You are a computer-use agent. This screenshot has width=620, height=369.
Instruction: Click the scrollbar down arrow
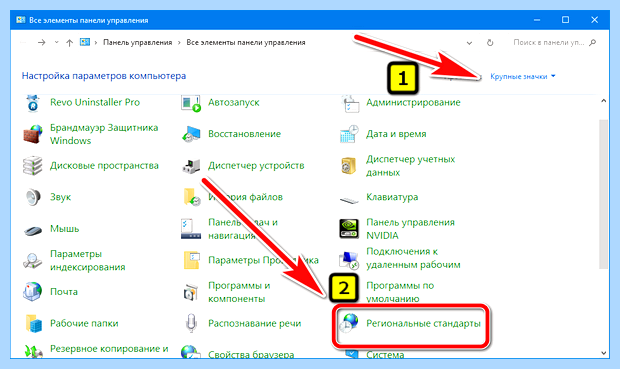pyautogui.click(x=603, y=353)
